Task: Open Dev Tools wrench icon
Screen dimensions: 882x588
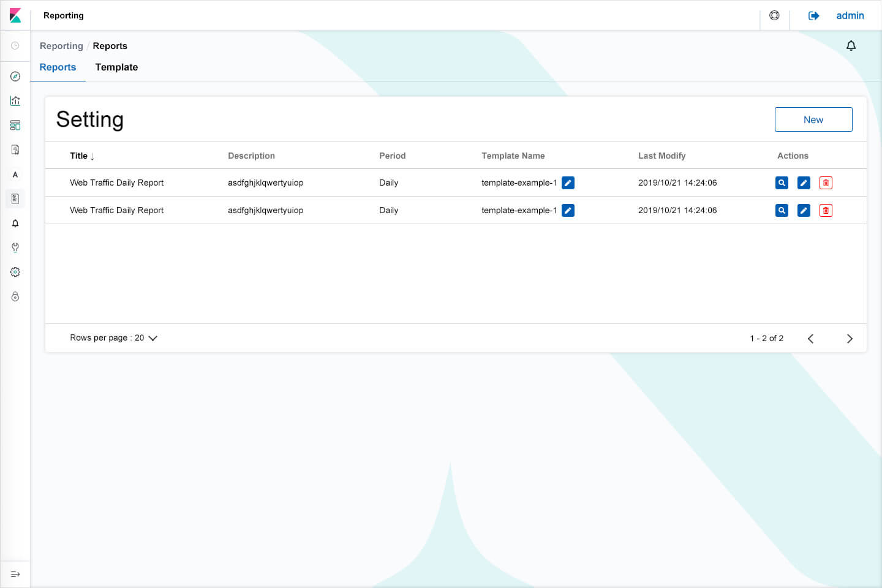Action: coord(15,248)
